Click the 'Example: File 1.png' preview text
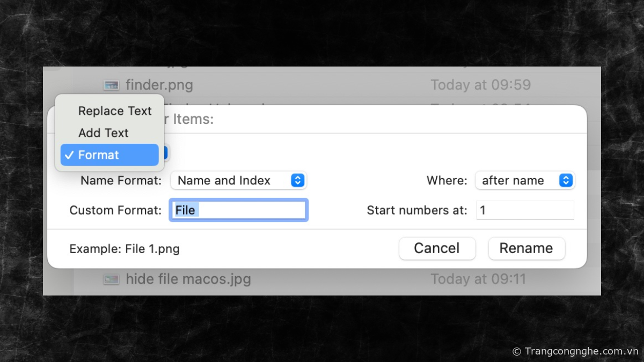 [125, 249]
